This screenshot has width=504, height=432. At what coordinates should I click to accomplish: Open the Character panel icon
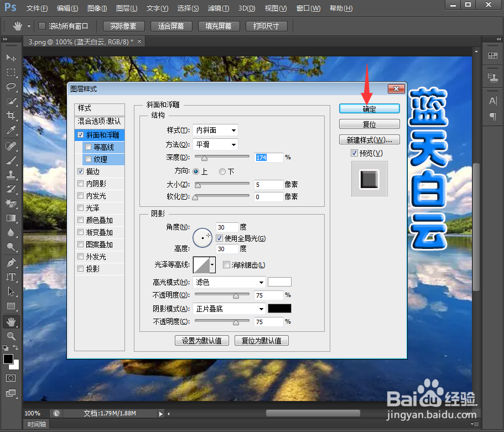[493, 101]
